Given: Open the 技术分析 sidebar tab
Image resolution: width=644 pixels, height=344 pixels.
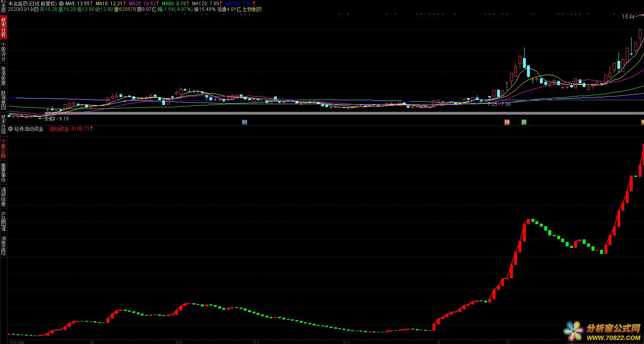Looking at the screenshot, I should point(3,27).
